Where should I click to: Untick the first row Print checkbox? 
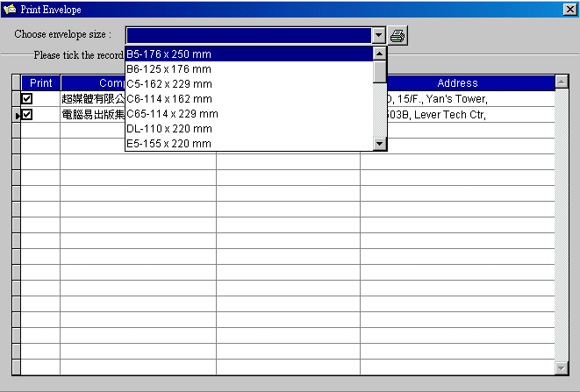coord(27,99)
